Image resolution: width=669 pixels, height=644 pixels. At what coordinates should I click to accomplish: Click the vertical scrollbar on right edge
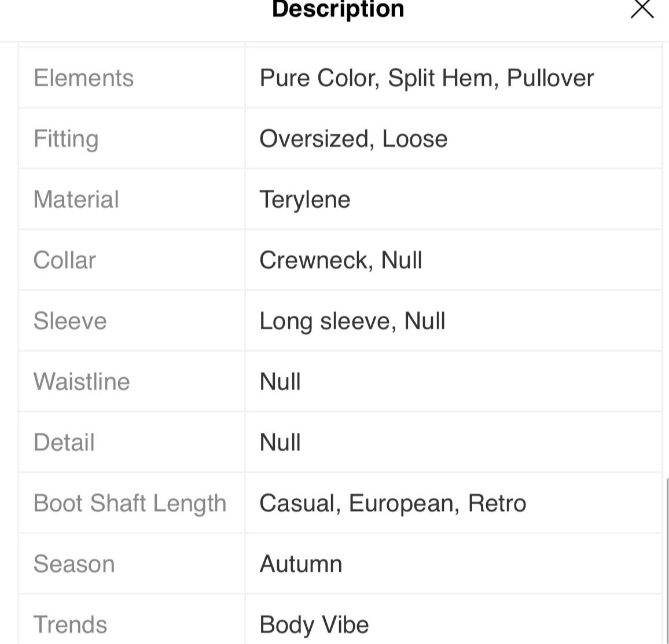[x=667, y=561]
